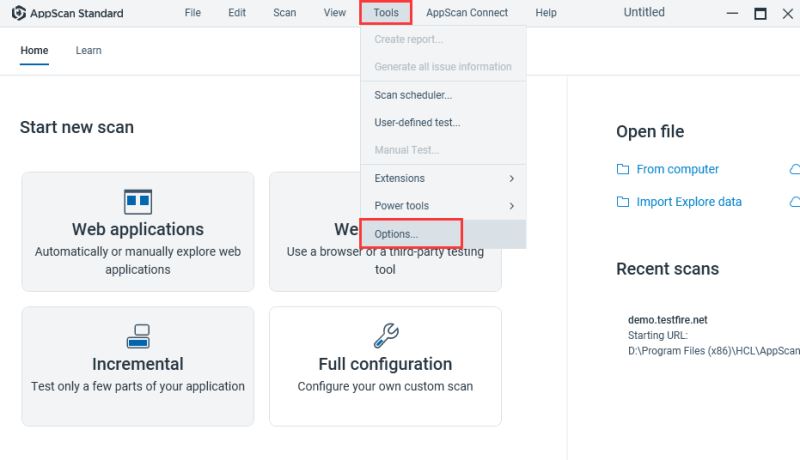This screenshot has width=800, height=460.
Task: Open recent scan demo.testfire.net
Action: 667,320
